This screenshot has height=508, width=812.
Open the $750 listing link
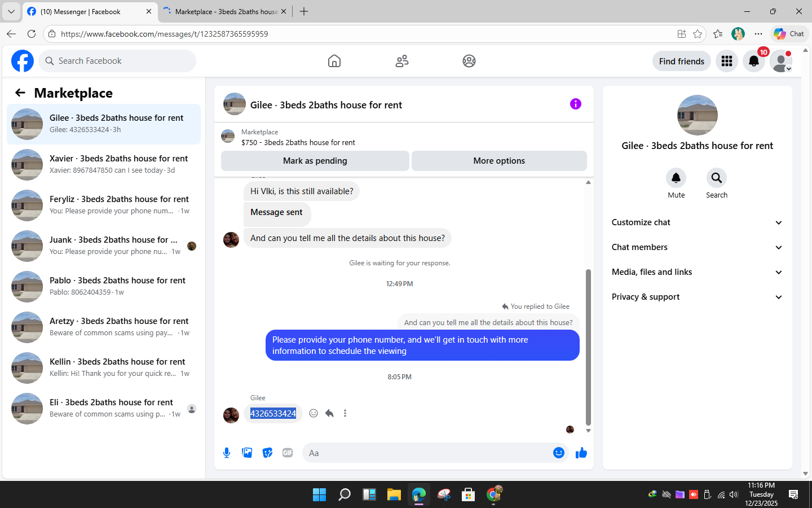point(298,142)
